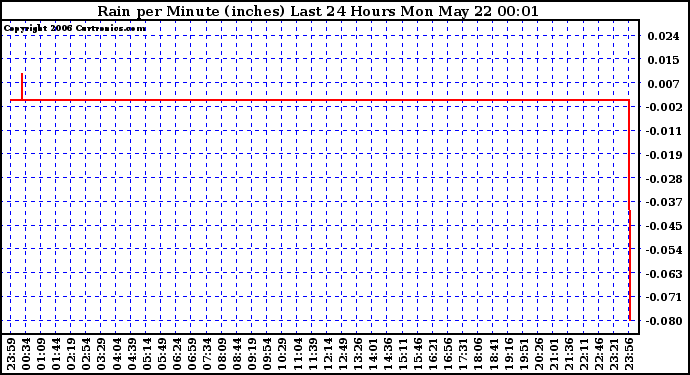690x375 pixels.
Task: Click the y-axis value 0.015
Action: point(663,60)
